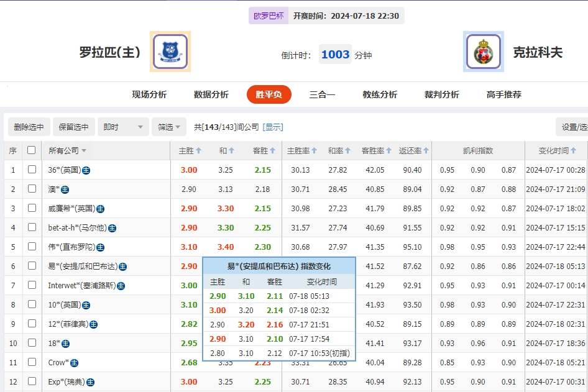Click the 克拉科夫 away team crest
Image resolution: width=588 pixels, height=392 pixels.
(x=484, y=52)
